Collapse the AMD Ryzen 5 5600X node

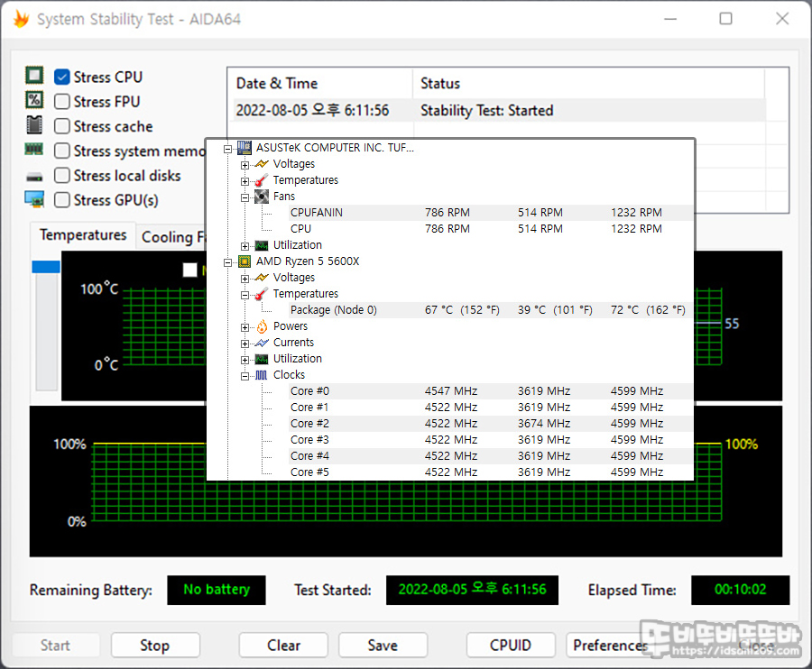point(227,262)
